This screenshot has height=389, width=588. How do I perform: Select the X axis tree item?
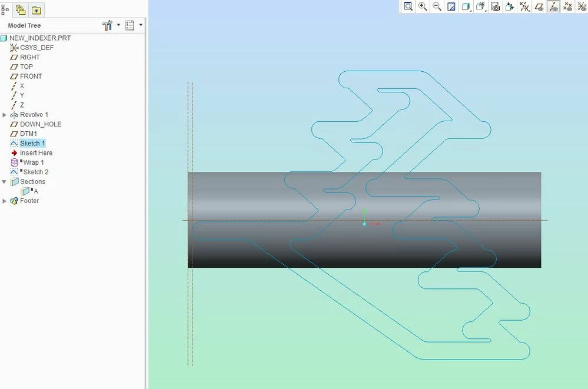pyautogui.click(x=22, y=86)
